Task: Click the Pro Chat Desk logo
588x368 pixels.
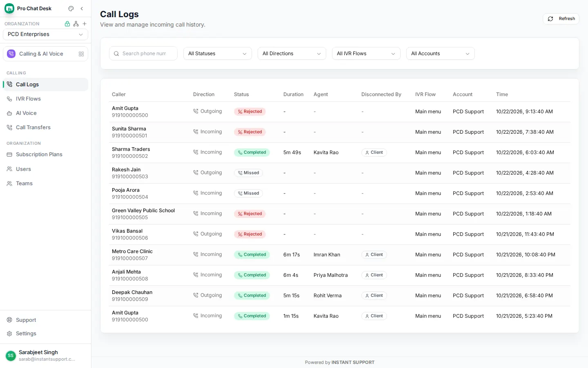Action: [x=9, y=9]
